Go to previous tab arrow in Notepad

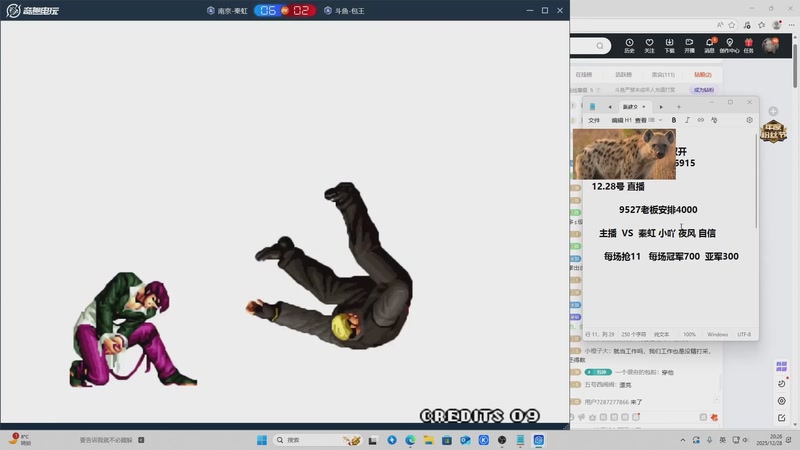click(x=610, y=107)
